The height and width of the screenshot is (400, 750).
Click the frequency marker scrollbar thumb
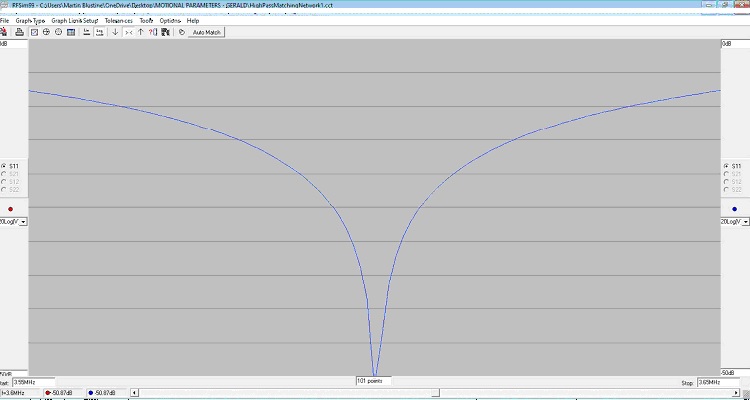click(435, 393)
